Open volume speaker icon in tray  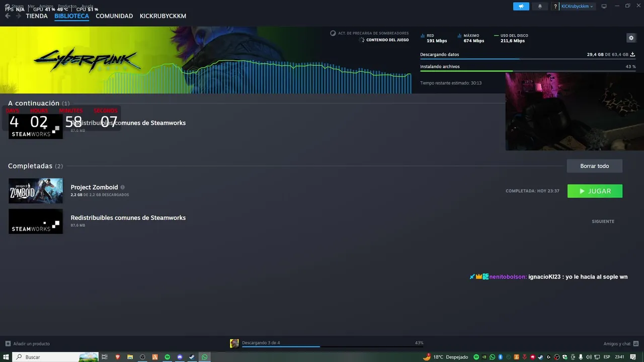click(589, 357)
